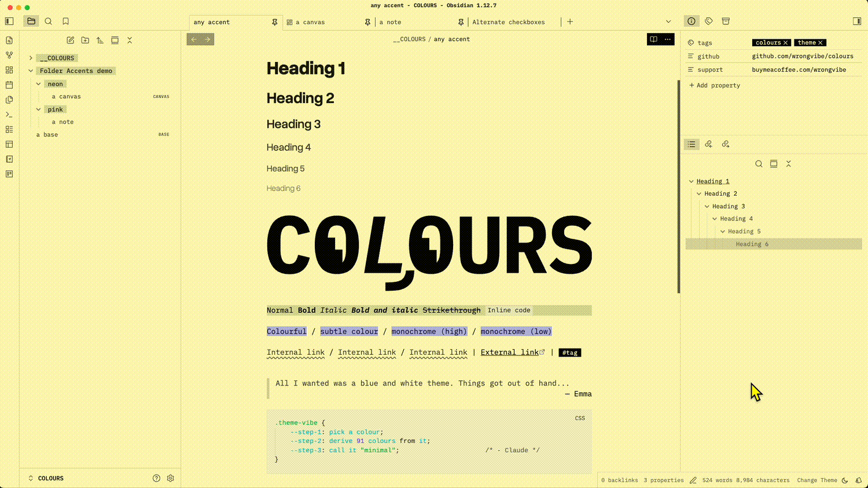Unpin the 'a canvas' tab
The width and height of the screenshot is (868, 488).
point(367,22)
